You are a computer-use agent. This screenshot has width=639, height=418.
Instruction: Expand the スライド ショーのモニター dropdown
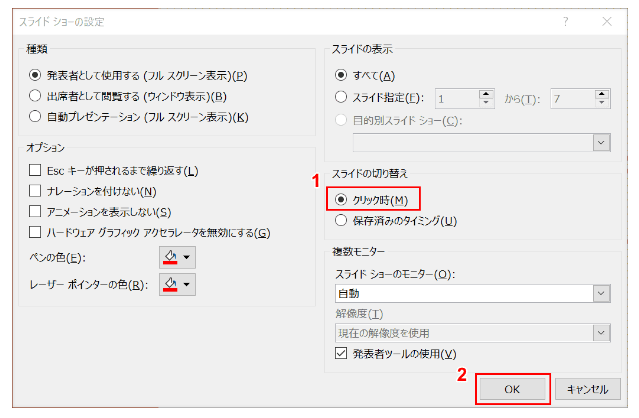point(601,293)
